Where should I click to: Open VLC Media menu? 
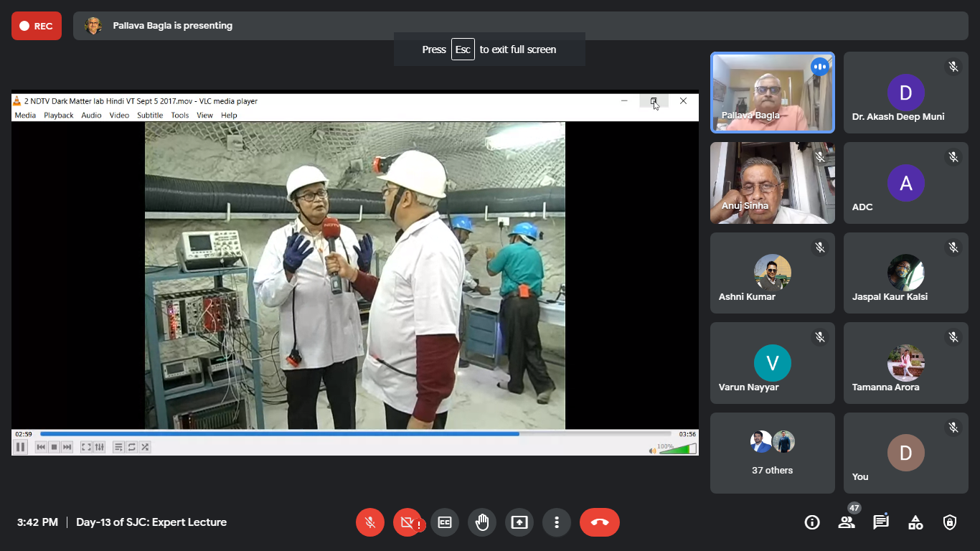(25, 115)
